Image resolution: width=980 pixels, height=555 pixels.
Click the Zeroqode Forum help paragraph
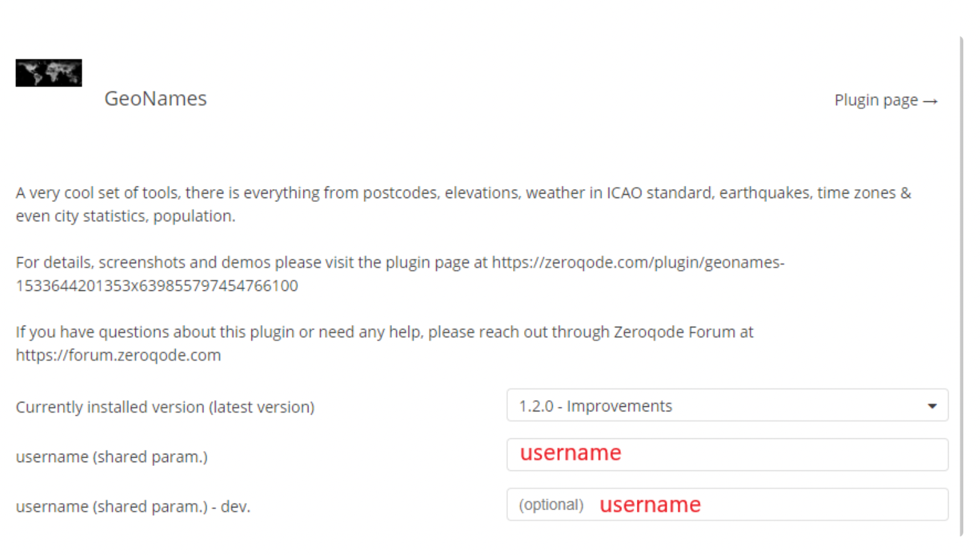(x=384, y=344)
